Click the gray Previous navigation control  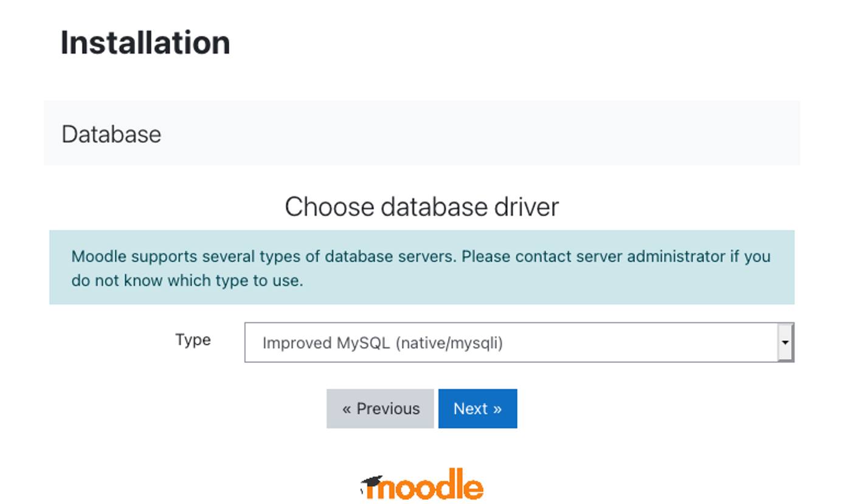click(379, 409)
